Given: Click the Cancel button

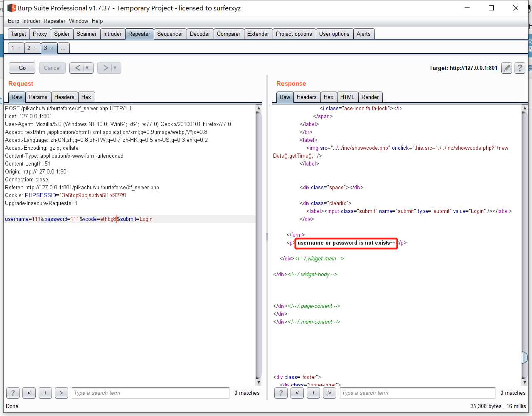Looking at the screenshot, I should [x=52, y=68].
